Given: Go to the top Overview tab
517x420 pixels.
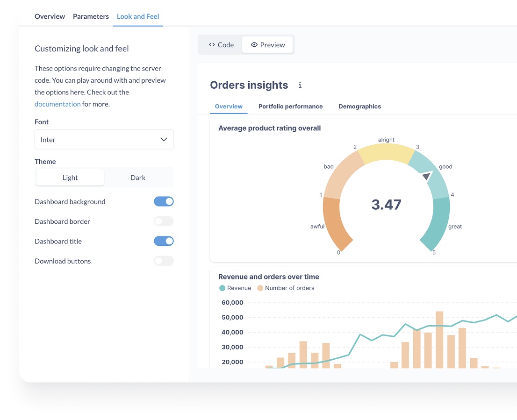Looking at the screenshot, I should point(50,16).
